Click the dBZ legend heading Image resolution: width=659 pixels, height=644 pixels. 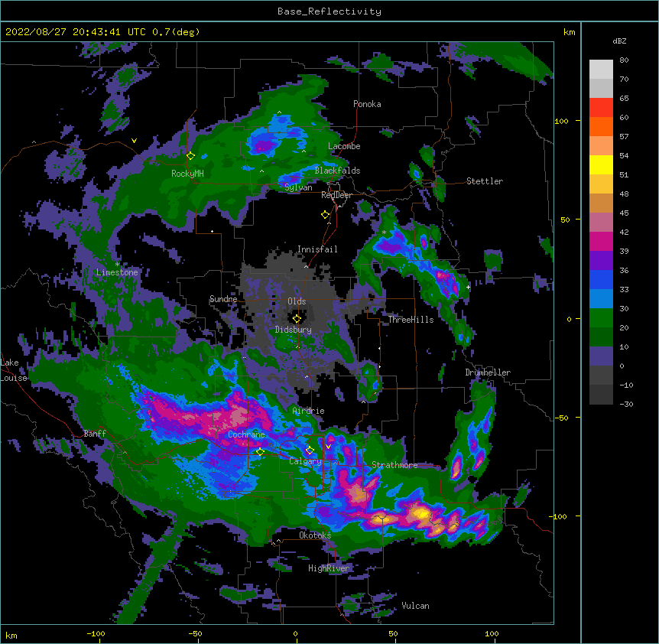(x=619, y=41)
